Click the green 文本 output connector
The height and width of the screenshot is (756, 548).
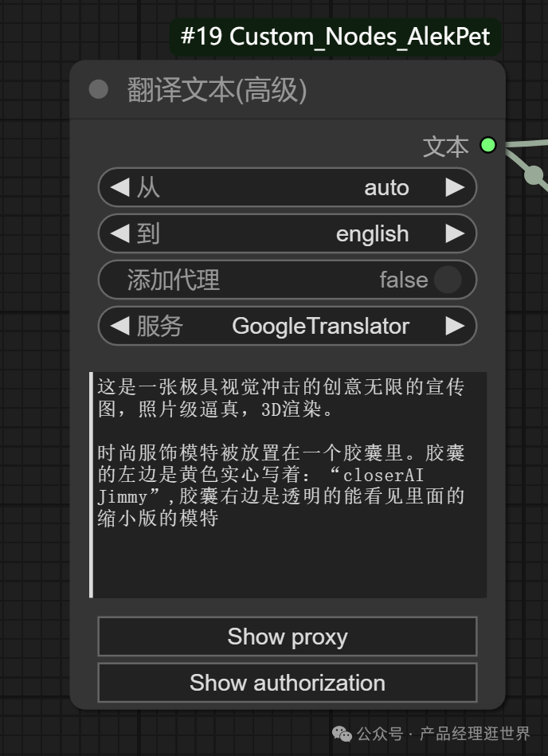tap(487, 145)
